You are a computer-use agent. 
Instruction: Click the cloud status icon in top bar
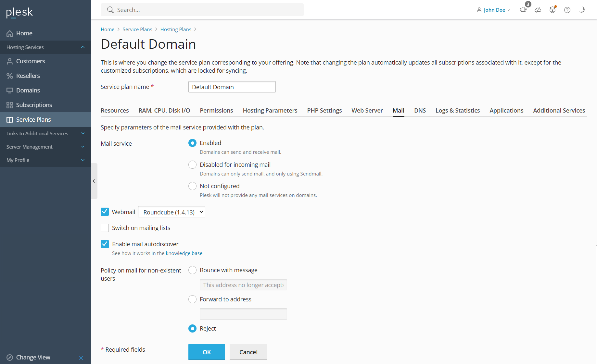tap(538, 10)
